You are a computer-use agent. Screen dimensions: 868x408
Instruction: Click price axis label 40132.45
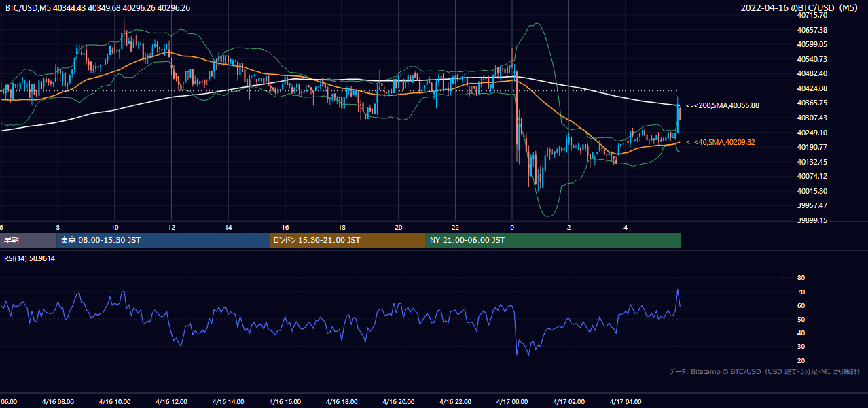[812, 162]
